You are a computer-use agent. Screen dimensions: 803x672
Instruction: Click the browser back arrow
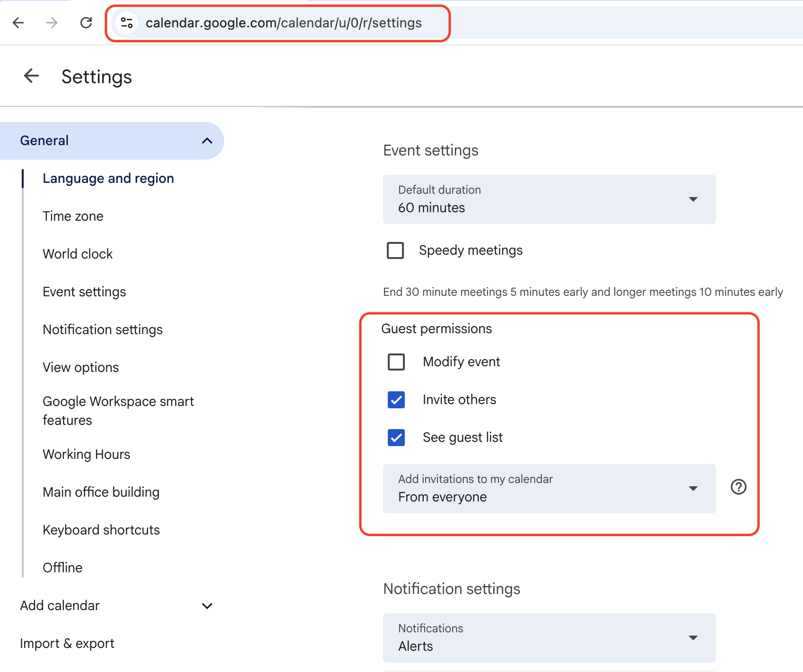pyautogui.click(x=18, y=23)
